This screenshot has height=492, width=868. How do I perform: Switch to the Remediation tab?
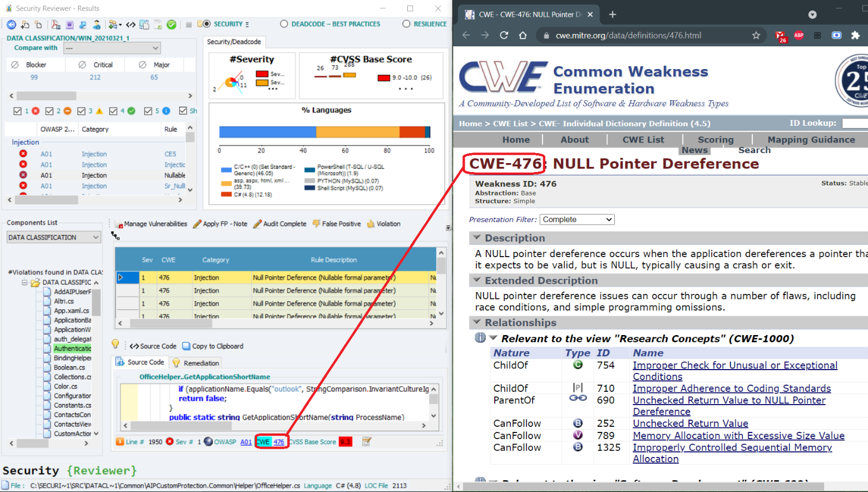tap(196, 363)
